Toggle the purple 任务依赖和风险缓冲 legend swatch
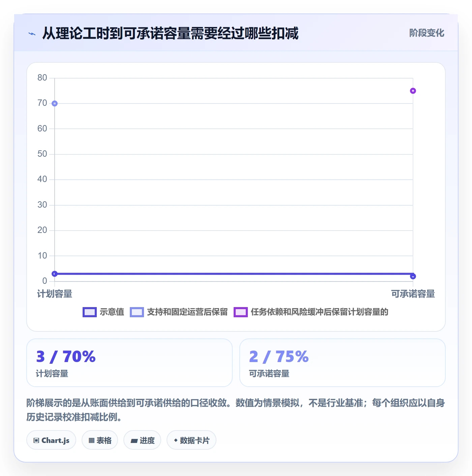Image resolution: width=472 pixels, height=476 pixels. [x=240, y=312]
